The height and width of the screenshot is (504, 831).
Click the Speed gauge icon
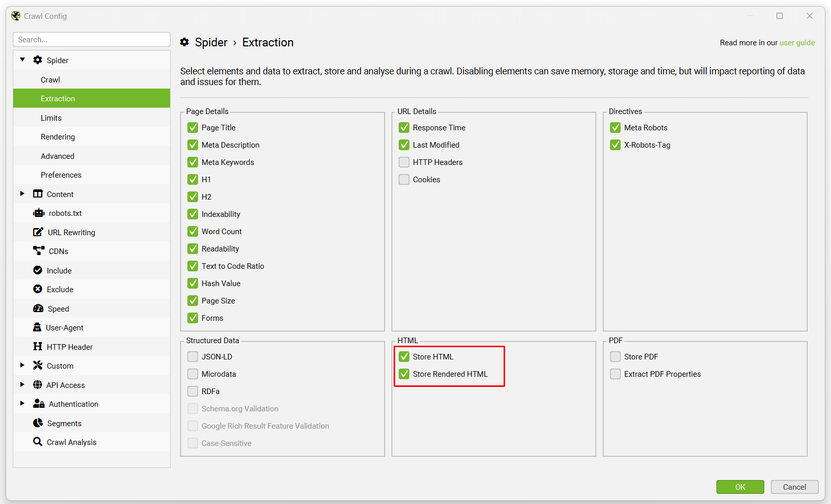[x=38, y=309]
